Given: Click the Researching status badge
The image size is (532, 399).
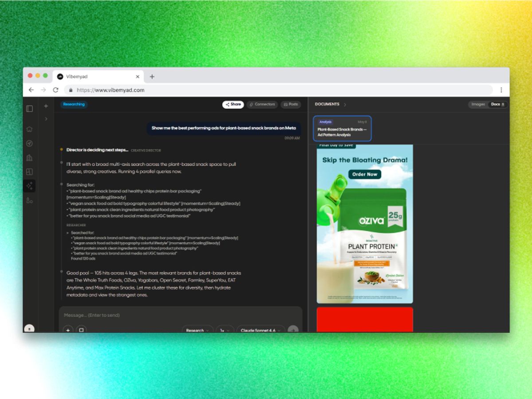Looking at the screenshot, I should click(74, 105).
